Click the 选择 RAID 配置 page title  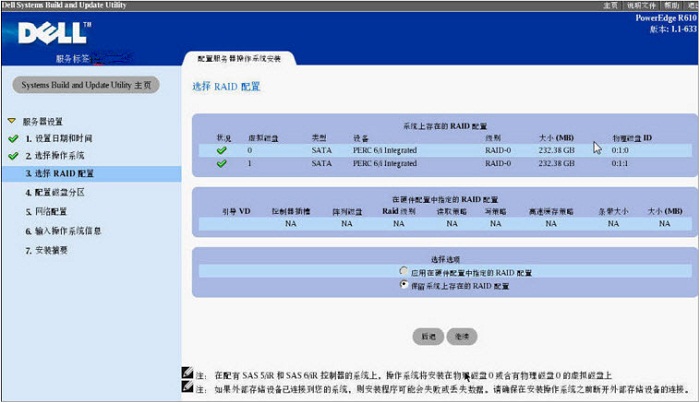coord(226,87)
